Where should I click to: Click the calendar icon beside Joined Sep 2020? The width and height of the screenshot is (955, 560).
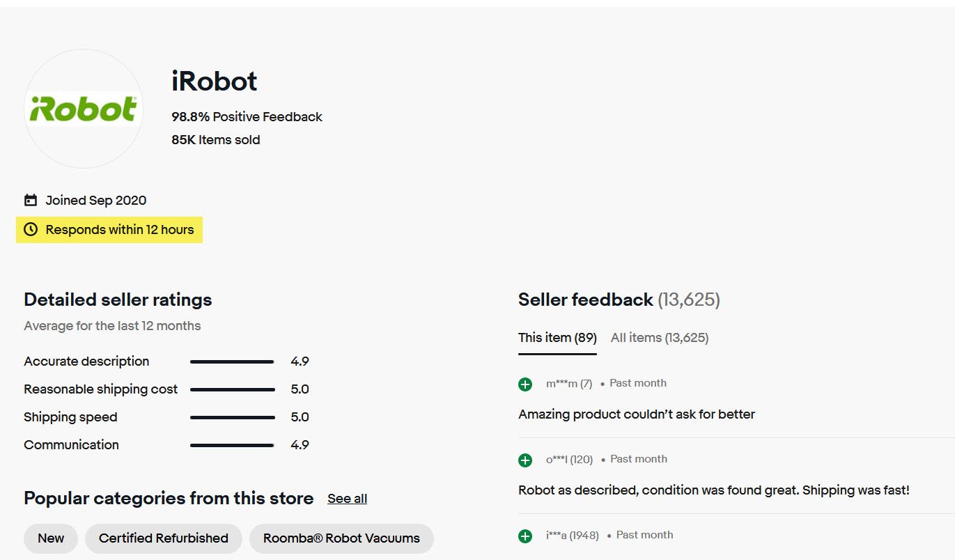31,201
